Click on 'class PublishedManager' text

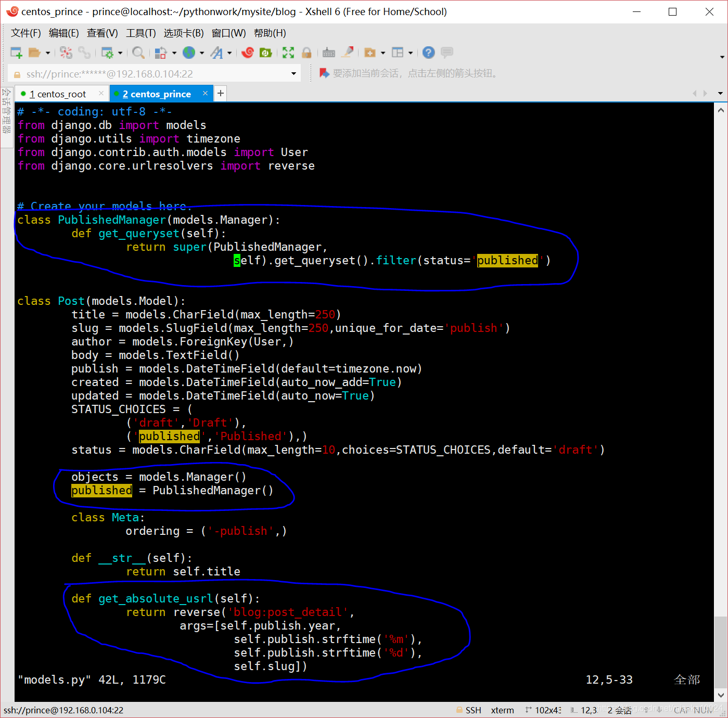pos(92,220)
